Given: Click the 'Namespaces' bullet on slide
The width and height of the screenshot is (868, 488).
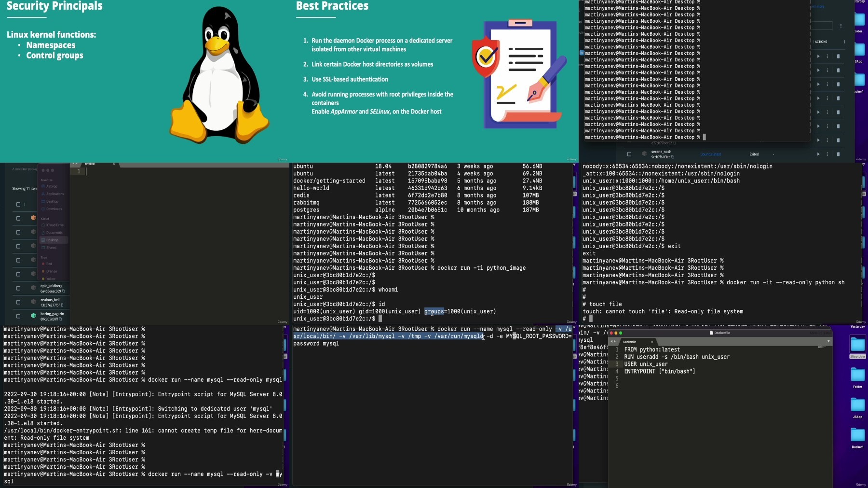Looking at the screenshot, I should [51, 45].
